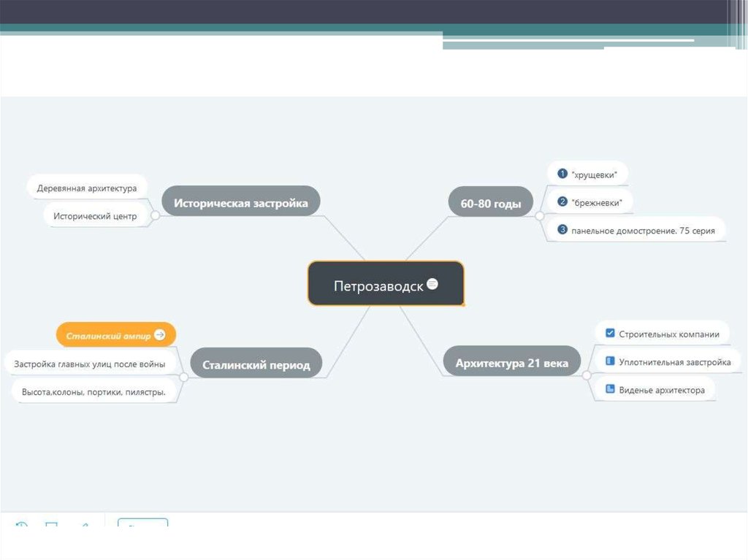This screenshot has height=560, width=748.
Task: Collapse the Сталинский период branch circle
Action: (183, 377)
